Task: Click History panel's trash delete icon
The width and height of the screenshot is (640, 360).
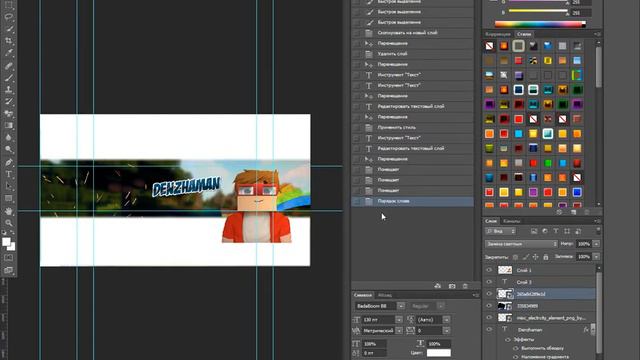Action: [x=465, y=286]
